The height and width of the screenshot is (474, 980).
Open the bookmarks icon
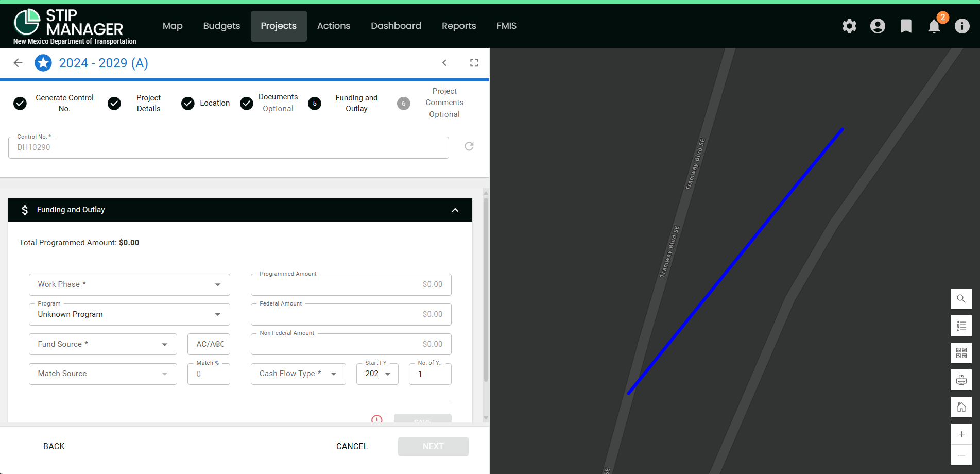(906, 26)
